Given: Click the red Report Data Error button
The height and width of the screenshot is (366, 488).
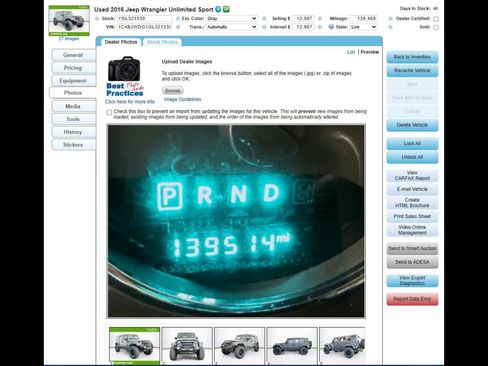Looking at the screenshot, I should click(412, 299).
